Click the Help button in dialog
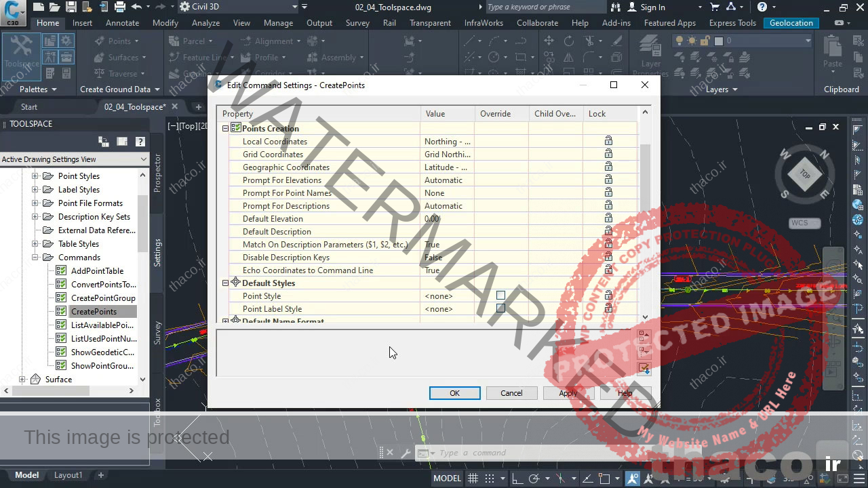 click(x=625, y=393)
